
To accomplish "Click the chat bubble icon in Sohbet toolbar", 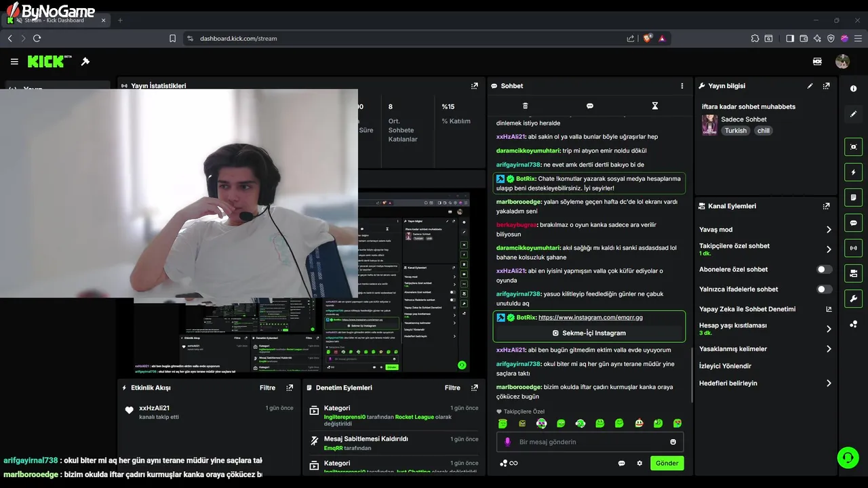I will pos(590,106).
